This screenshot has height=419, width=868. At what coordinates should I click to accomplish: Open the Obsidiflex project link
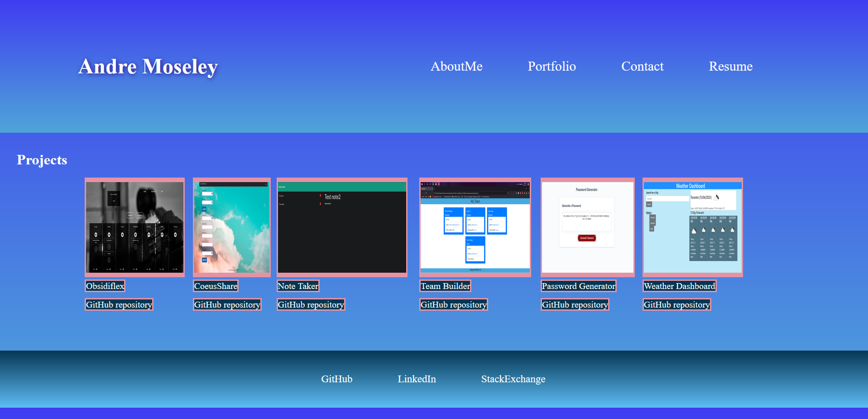click(x=105, y=286)
